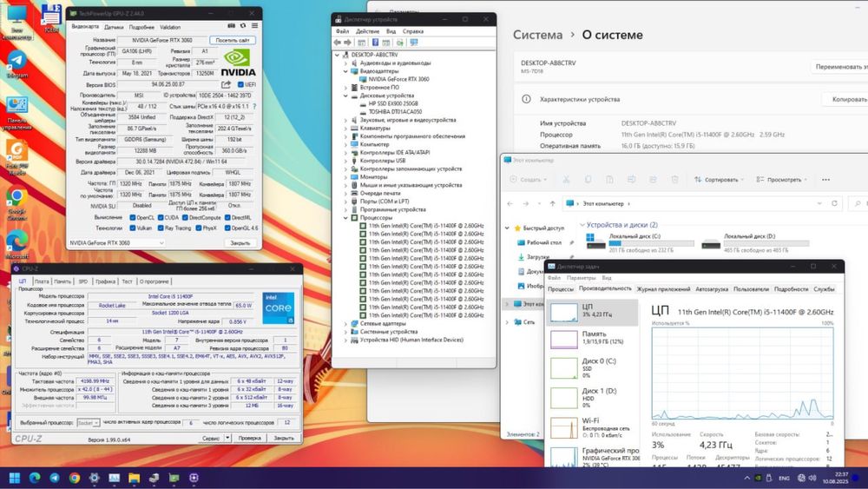Click the GPU-Z refresh icon
The width and height of the screenshot is (868, 489).
[x=242, y=25]
